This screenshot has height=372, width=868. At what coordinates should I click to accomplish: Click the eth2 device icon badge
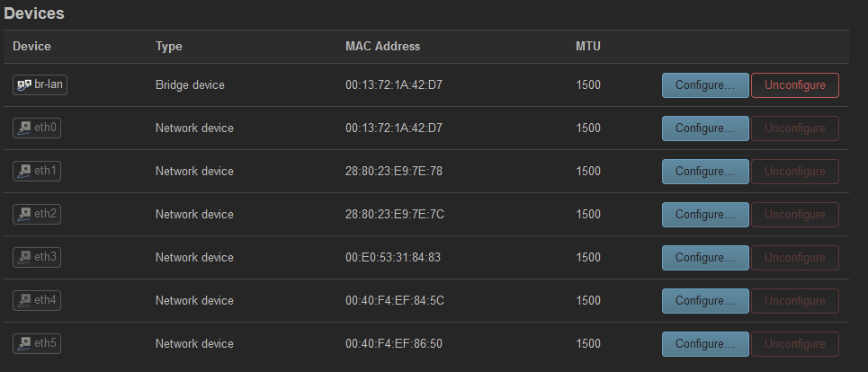(37, 215)
